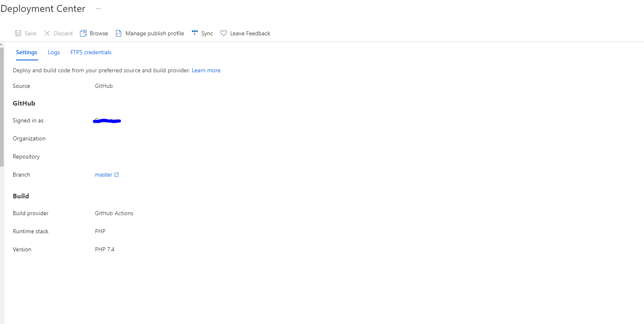Click the PHP runtime stack value
Image resolution: width=644 pixels, height=324 pixels.
click(100, 231)
